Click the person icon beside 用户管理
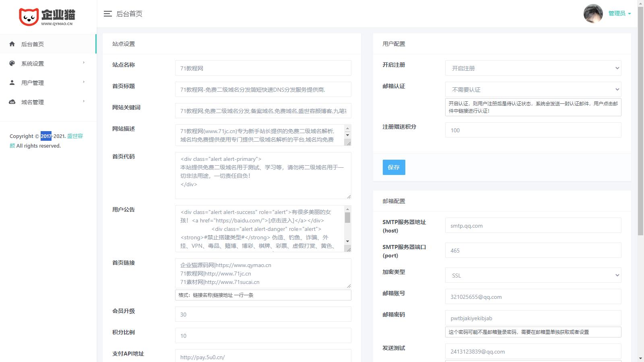 click(x=12, y=83)
